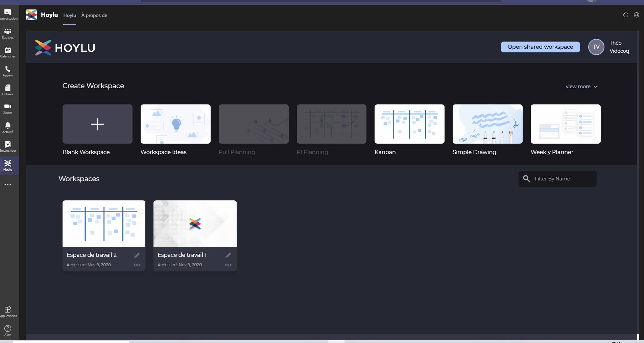Image resolution: width=644 pixels, height=343 pixels.
Task: Select the Simple Drawing template
Action: (x=487, y=124)
